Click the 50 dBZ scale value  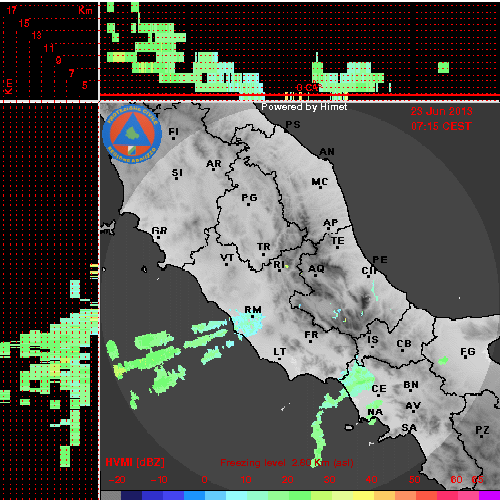pos(415,480)
